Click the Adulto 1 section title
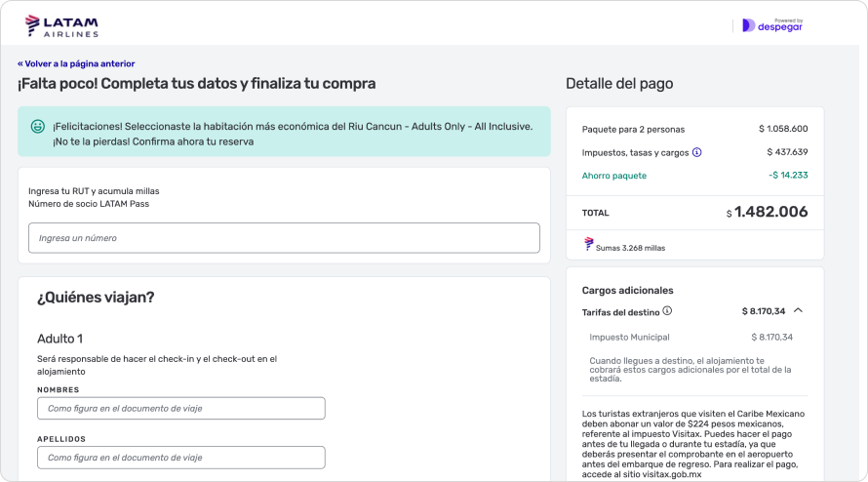 [x=60, y=339]
